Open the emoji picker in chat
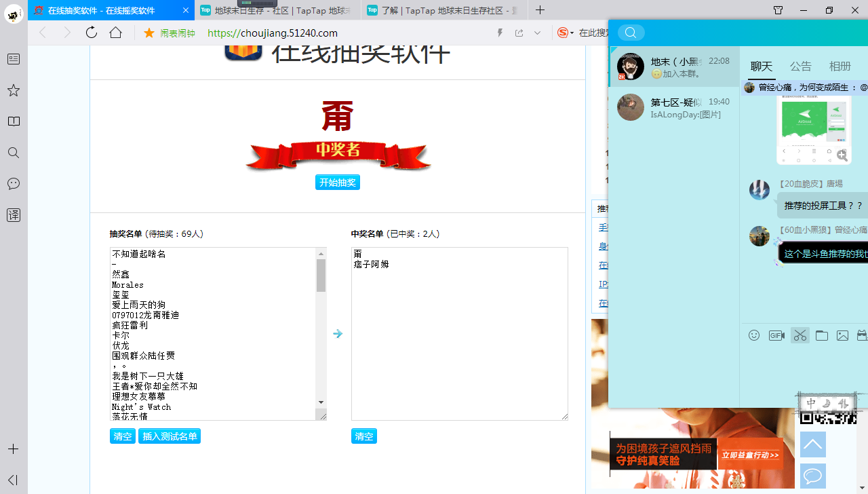Screen dimensions: 868x494 (754, 335)
